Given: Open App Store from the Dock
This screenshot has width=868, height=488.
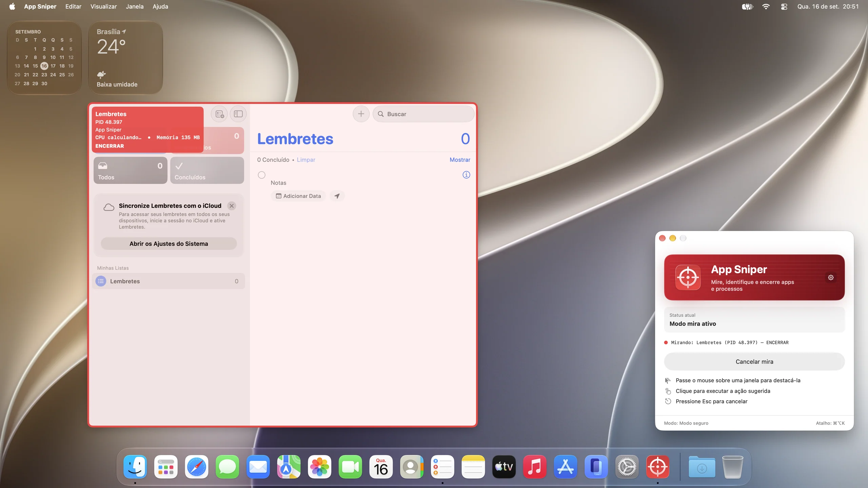Looking at the screenshot, I should (x=566, y=467).
